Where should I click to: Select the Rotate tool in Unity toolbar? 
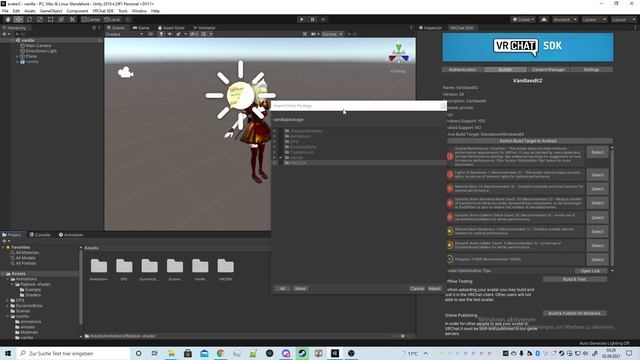29,20
